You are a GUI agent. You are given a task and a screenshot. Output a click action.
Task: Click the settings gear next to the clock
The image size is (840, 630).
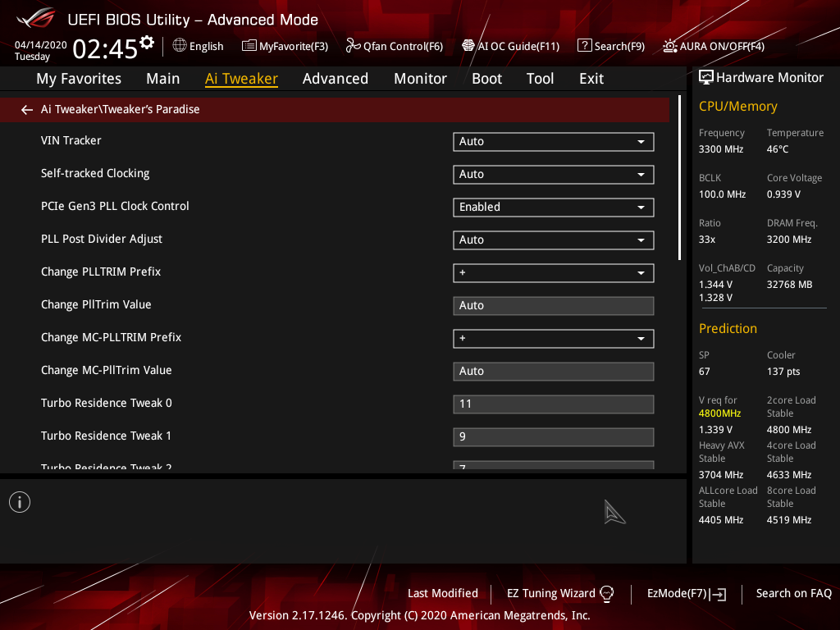coord(147,43)
